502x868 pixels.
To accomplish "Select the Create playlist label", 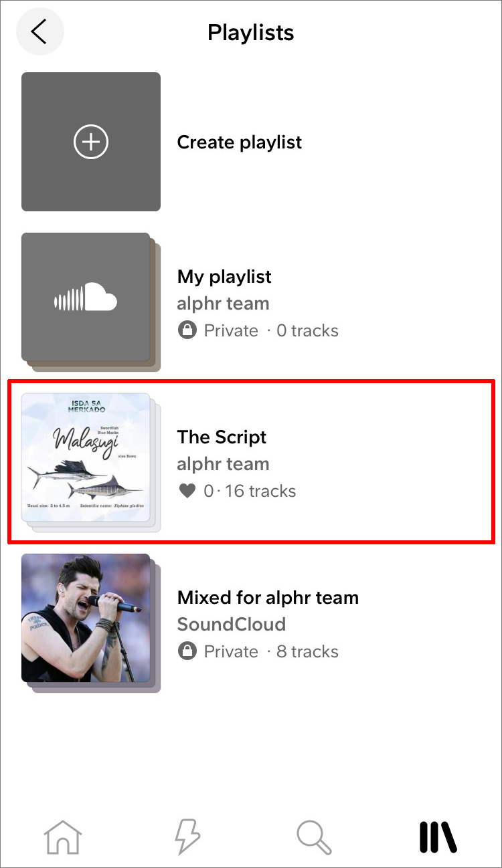I will [240, 142].
